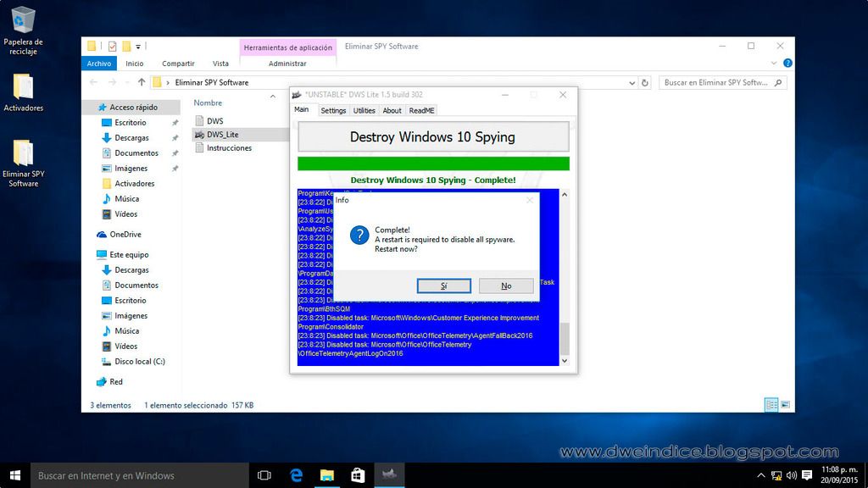Switch to details view in status bar
This screenshot has height=488, width=868.
(x=771, y=405)
